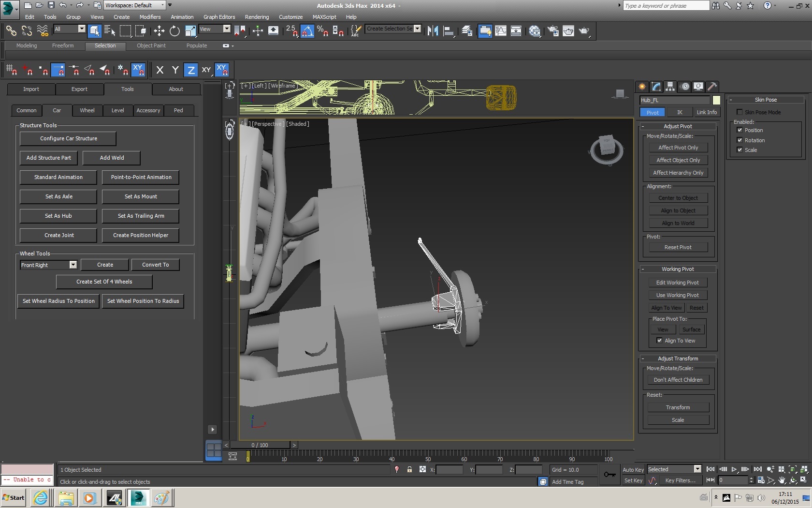
Task: Expand the Workspace Default dropdown
Action: 162,5
